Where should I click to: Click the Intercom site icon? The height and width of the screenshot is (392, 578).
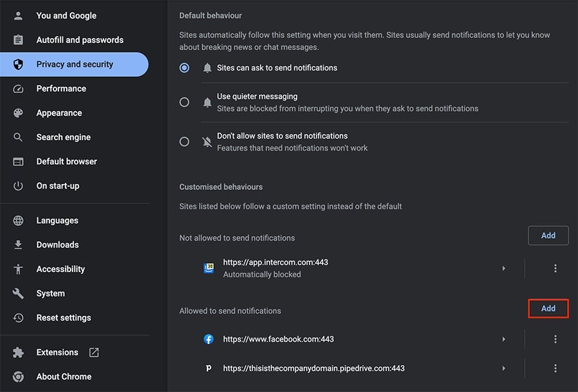[208, 268]
